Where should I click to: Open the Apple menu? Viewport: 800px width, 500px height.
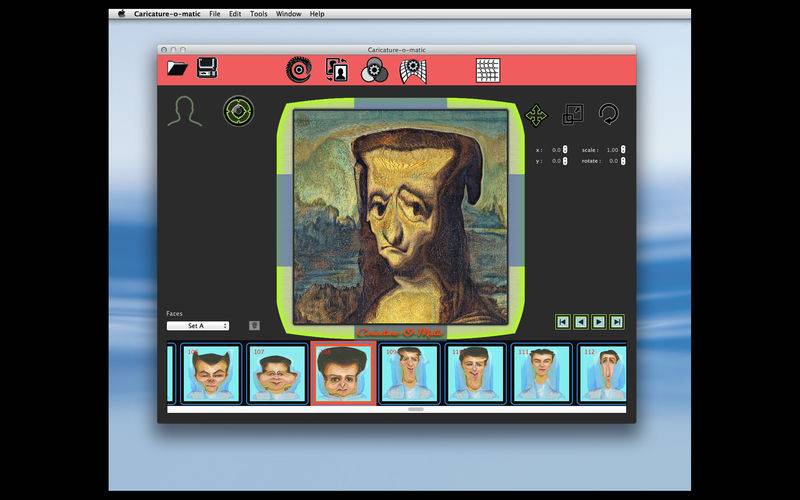(121, 14)
